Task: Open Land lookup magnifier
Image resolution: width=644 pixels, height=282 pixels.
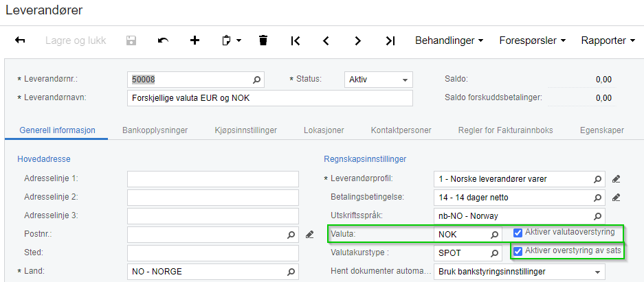Action: pyautogui.click(x=291, y=271)
